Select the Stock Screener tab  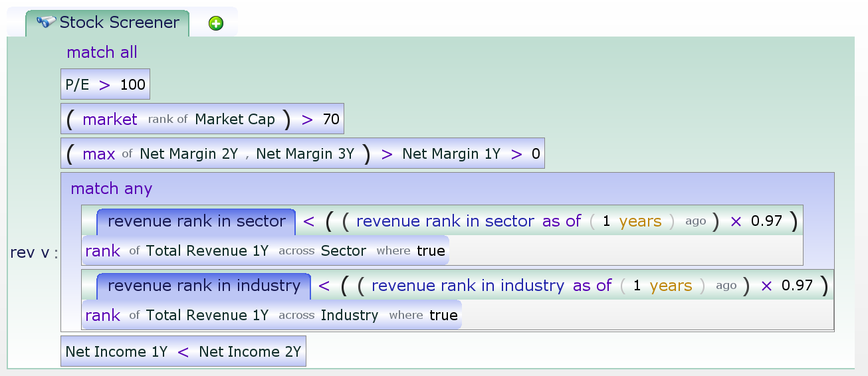point(119,23)
